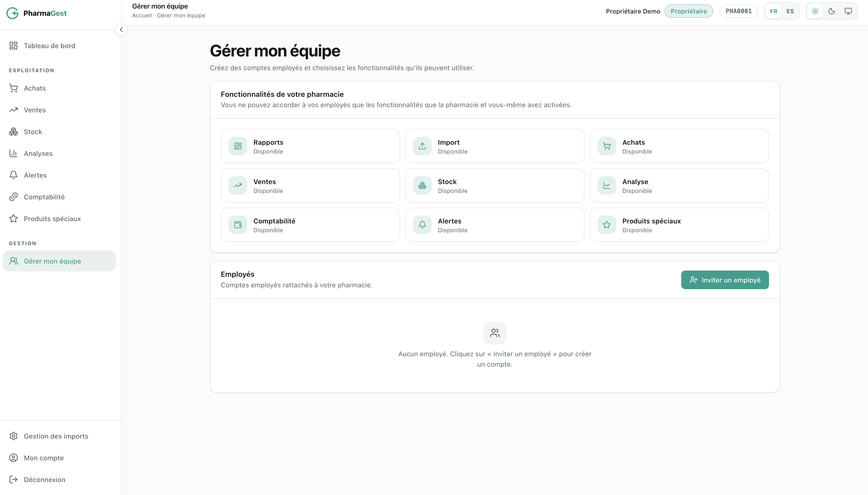Click the Rapports feature card icon
868x495 pixels.
(x=238, y=146)
